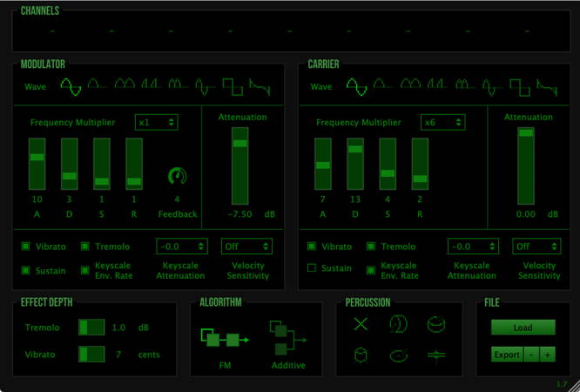Expand the Modulator Keyscale Attenuation dropdown

click(x=181, y=247)
